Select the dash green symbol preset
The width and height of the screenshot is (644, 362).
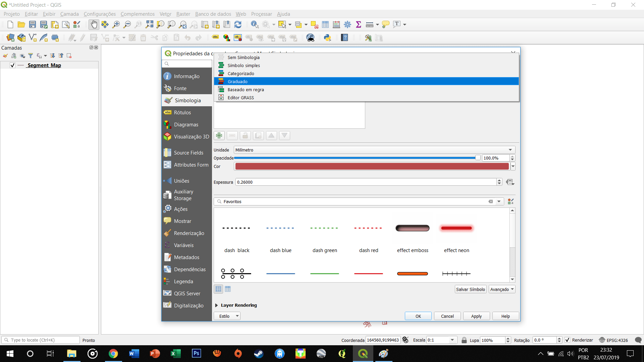coord(324,228)
